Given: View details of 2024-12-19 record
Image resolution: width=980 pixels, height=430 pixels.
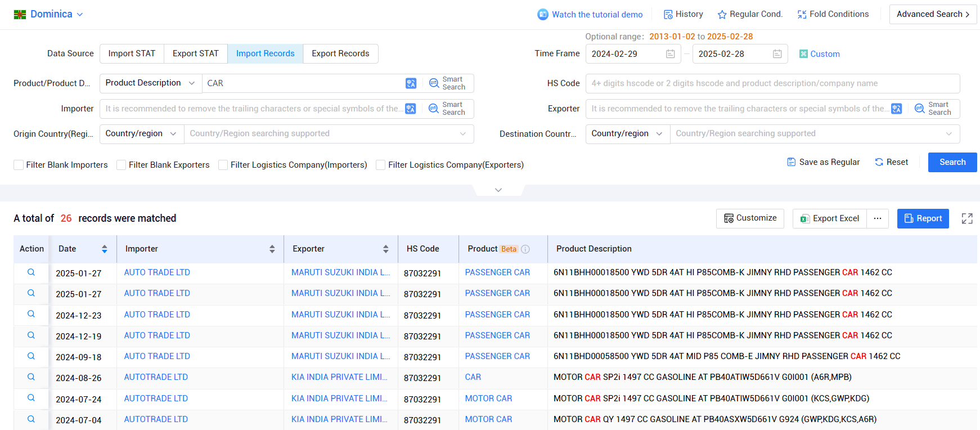Looking at the screenshot, I should [x=31, y=335].
